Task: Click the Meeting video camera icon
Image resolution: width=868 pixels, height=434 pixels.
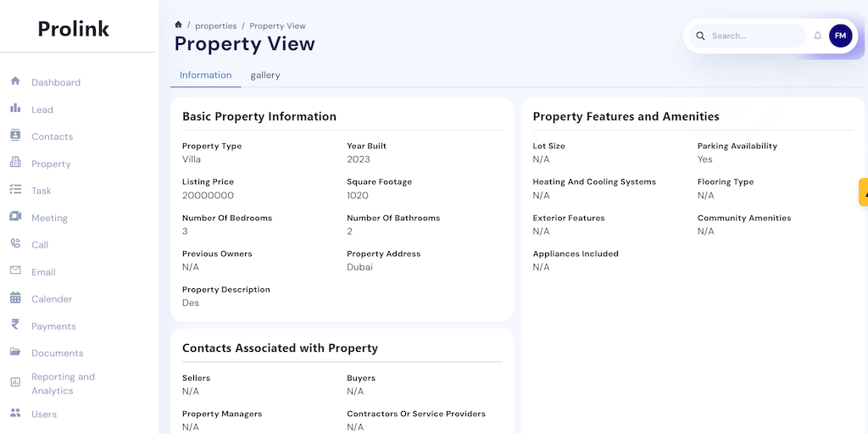Action: pyautogui.click(x=15, y=217)
